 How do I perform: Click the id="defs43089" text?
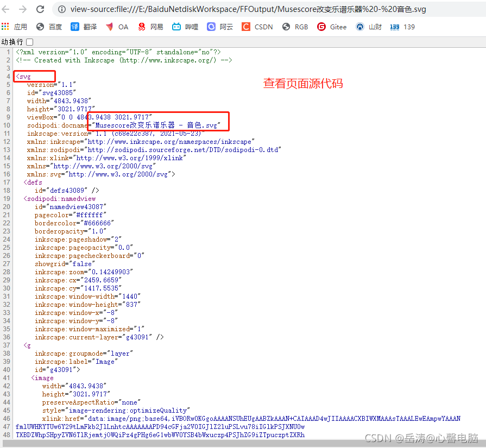click(x=61, y=191)
